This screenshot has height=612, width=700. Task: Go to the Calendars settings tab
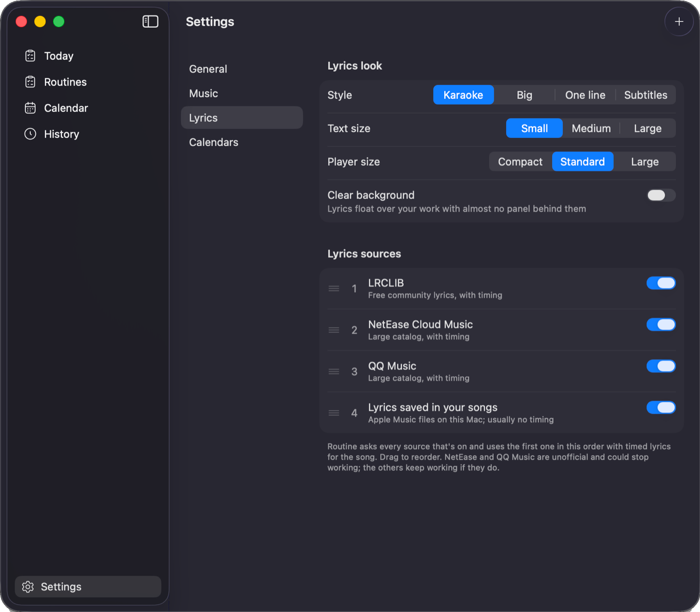242,142
